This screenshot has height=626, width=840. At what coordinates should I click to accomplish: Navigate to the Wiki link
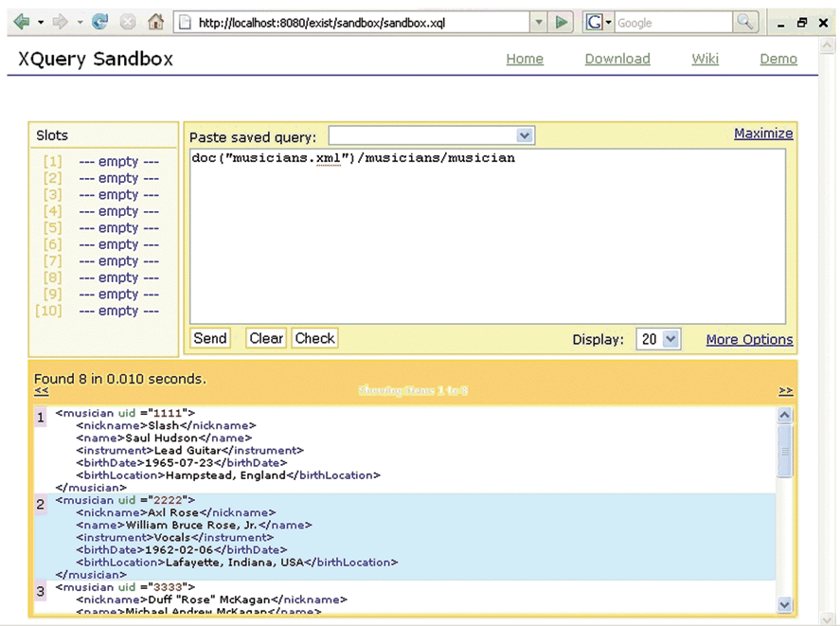point(705,59)
